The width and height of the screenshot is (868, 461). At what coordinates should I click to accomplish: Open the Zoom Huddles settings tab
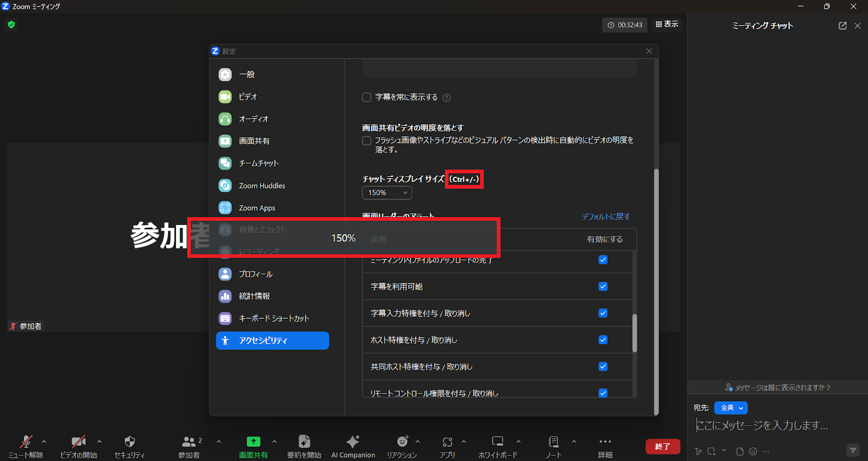(272, 186)
